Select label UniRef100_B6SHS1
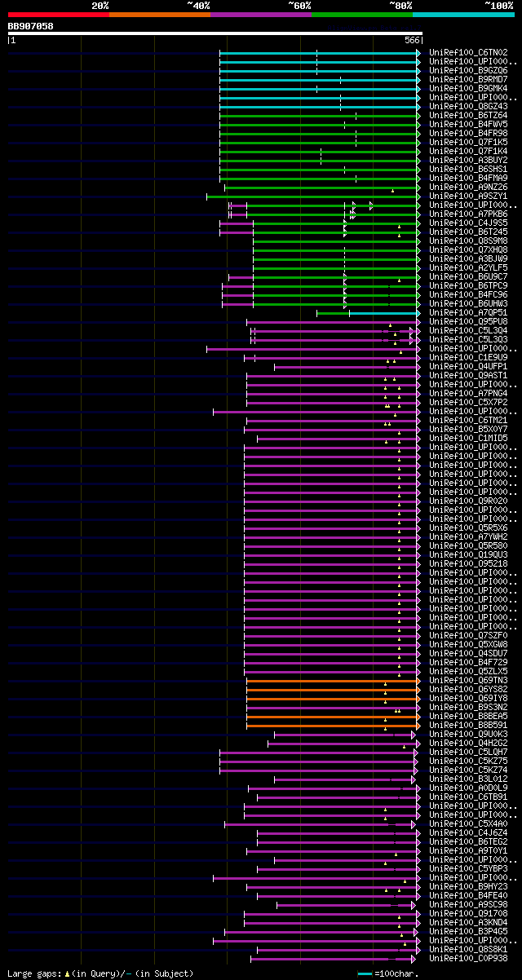The image size is (522, 980). [470, 170]
